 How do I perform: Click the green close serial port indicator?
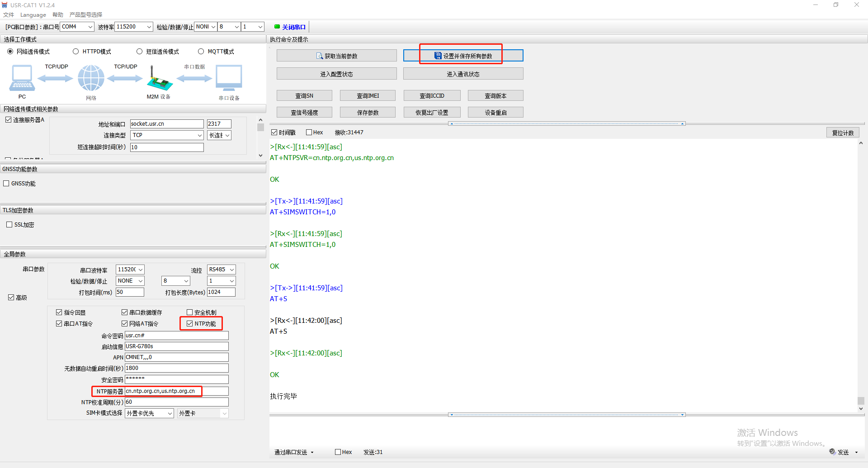[x=277, y=27]
